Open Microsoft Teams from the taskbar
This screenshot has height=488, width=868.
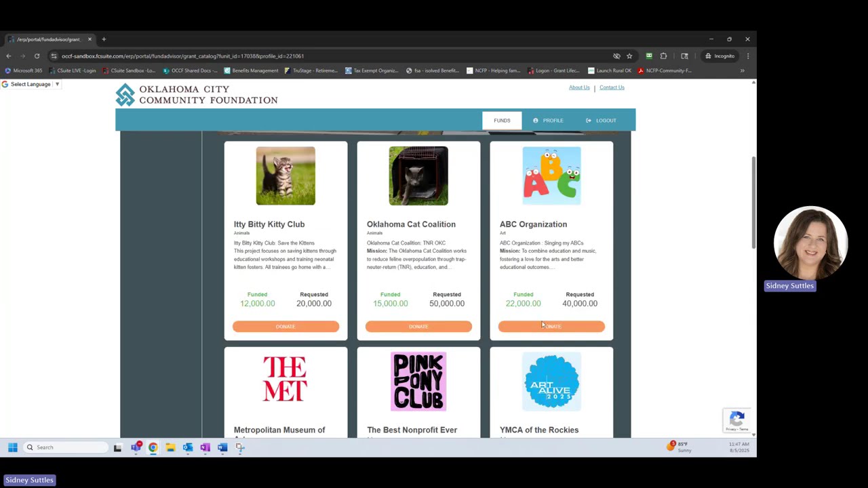(136, 447)
